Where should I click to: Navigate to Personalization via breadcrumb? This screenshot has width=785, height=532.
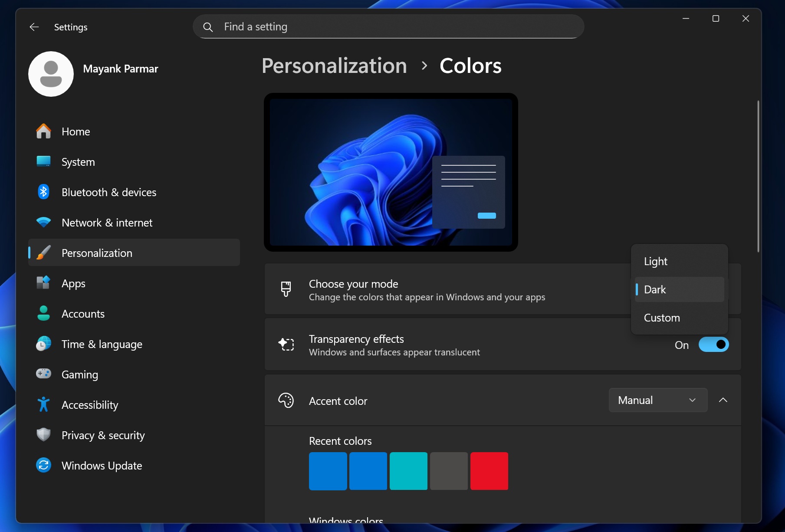pyautogui.click(x=334, y=66)
